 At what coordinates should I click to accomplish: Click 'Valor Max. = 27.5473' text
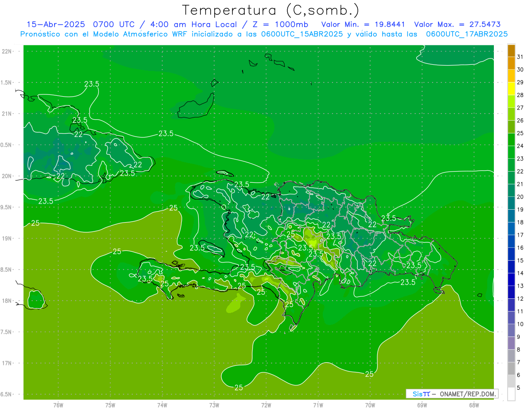click(458, 24)
